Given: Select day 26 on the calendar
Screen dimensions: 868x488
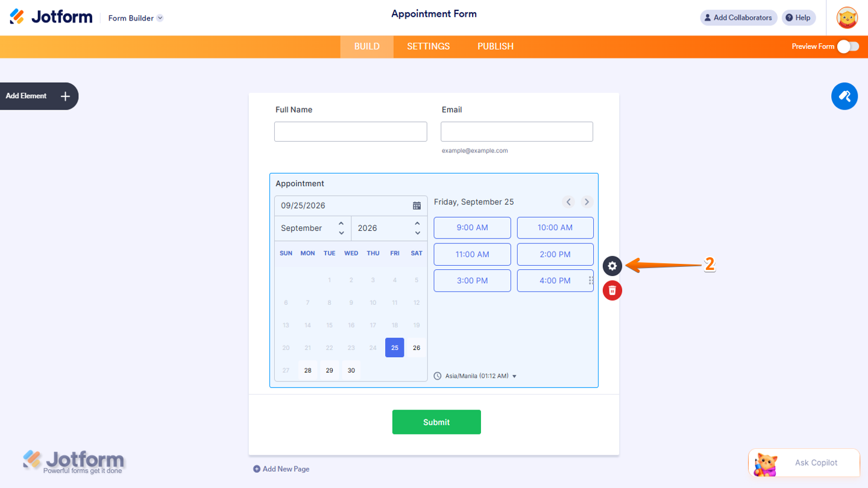Looking at the screenshot, I should (417, 348).
